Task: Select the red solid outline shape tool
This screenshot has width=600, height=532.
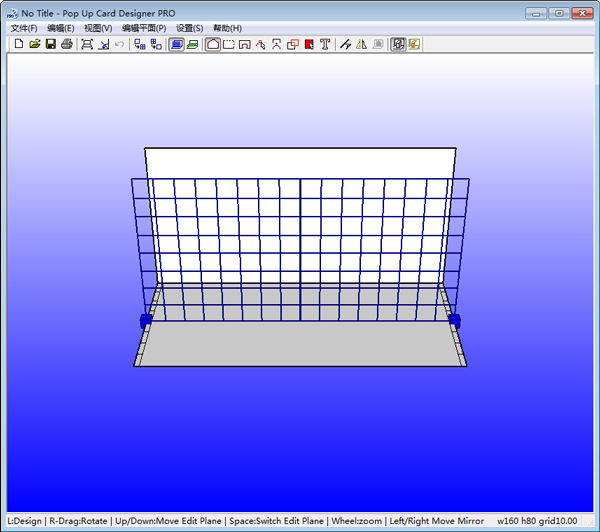Action: [x=213, y=44]
